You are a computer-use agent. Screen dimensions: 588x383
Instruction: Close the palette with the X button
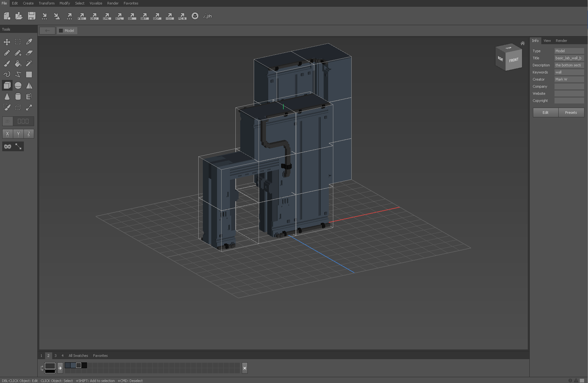tap(245, 368)
